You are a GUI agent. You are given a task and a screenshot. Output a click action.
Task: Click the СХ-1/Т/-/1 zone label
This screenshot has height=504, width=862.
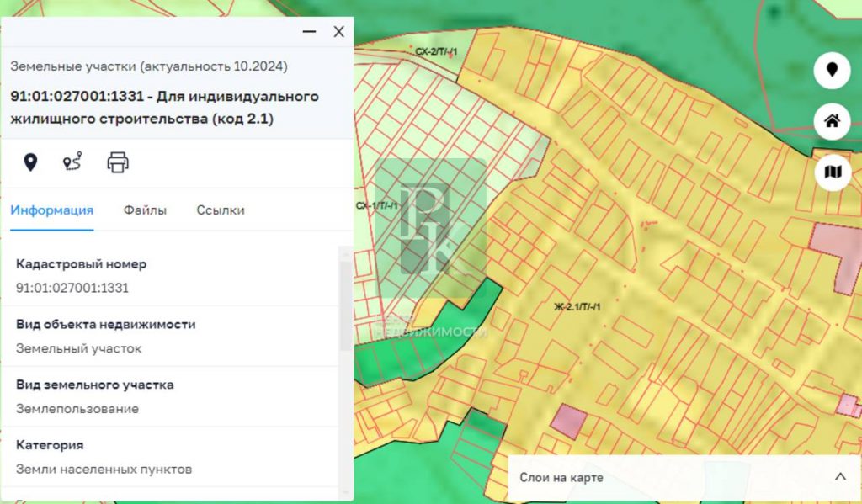pos(376,205)
